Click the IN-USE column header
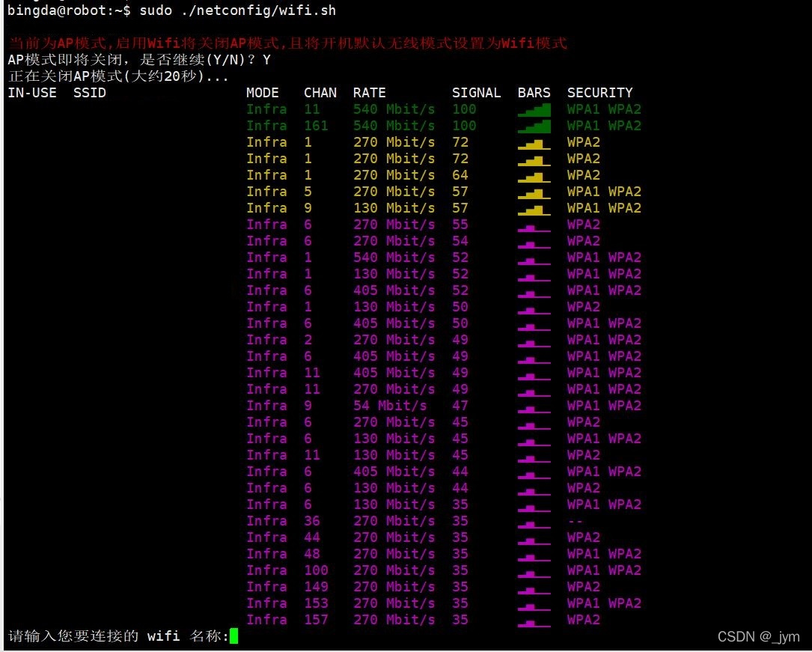This screenshot has width=812, height=652. pyautogui.click(x=33, y=93)
